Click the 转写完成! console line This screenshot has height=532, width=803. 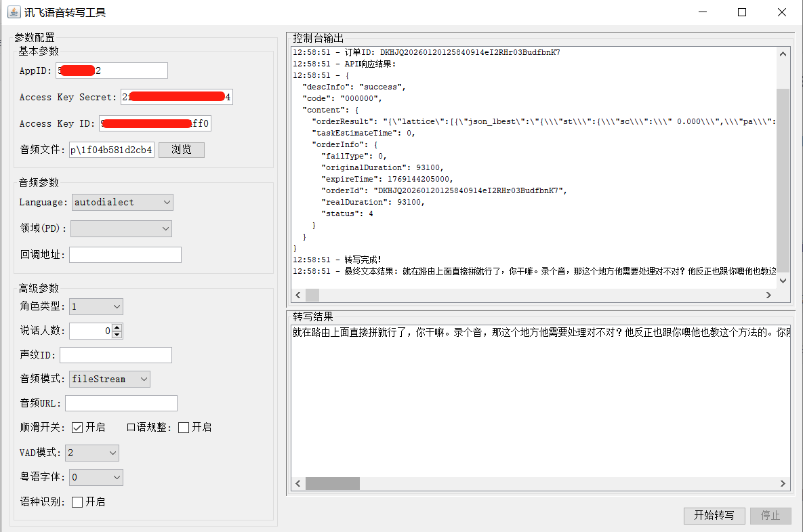(x=337, y=260)
